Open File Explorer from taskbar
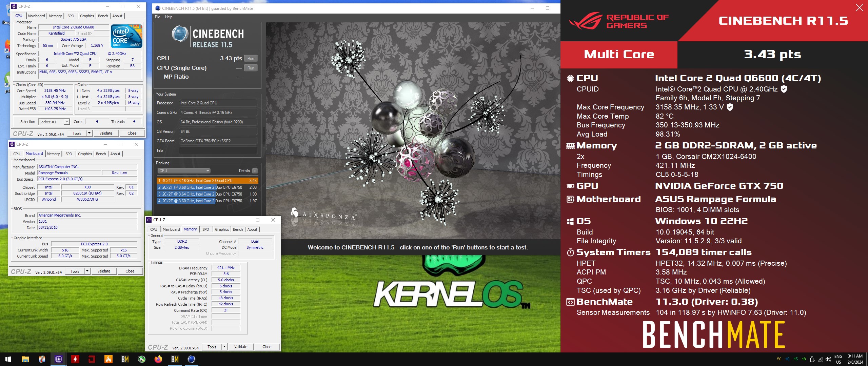Screen dimensions: 868x366 tap(25, 359)
